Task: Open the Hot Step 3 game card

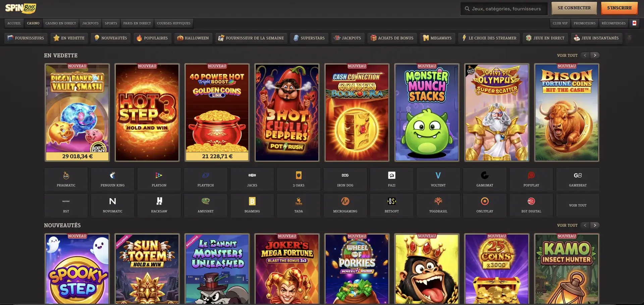Action: pyautogui.click(x=147, y=113)
